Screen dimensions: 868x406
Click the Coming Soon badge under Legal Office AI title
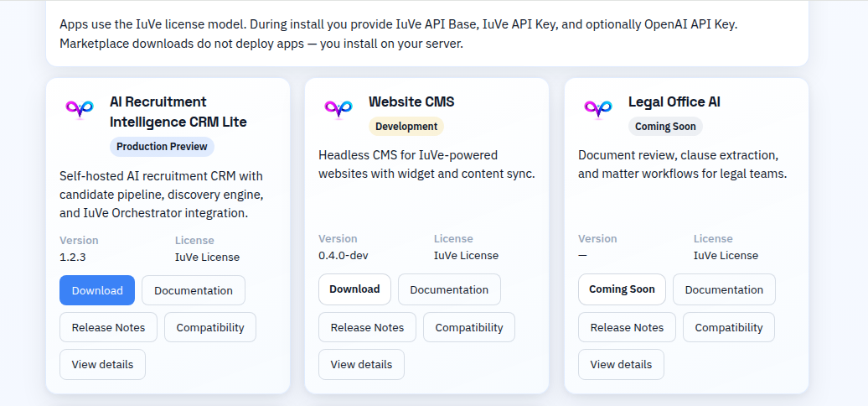[665, 127]
